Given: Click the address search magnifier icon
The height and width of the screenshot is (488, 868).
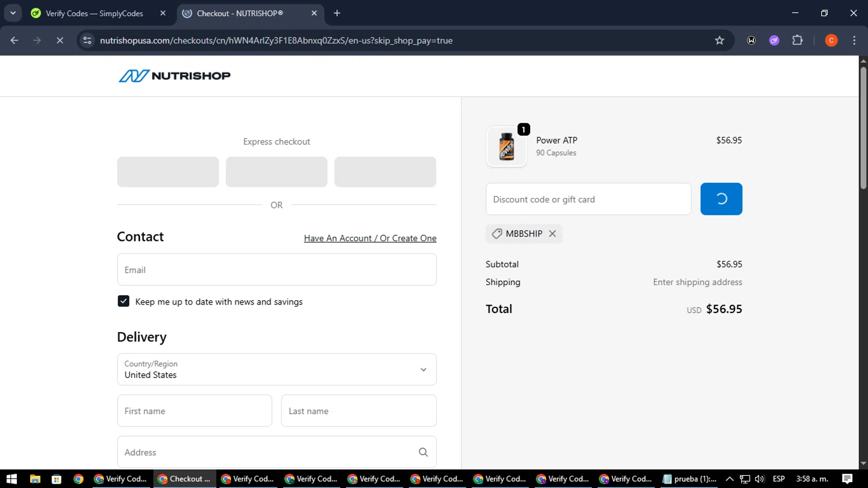Looking at the screenshot, I should point(423,452).
